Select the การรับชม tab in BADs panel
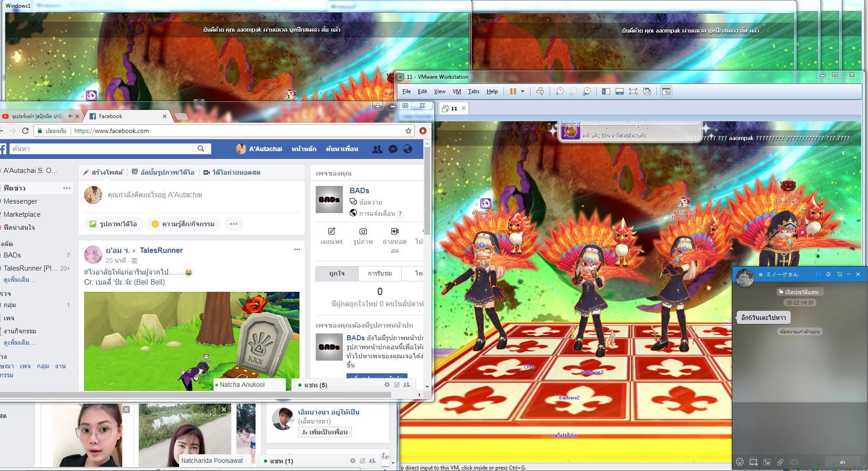Screen dimensions: 868x471 click(380, 273)
